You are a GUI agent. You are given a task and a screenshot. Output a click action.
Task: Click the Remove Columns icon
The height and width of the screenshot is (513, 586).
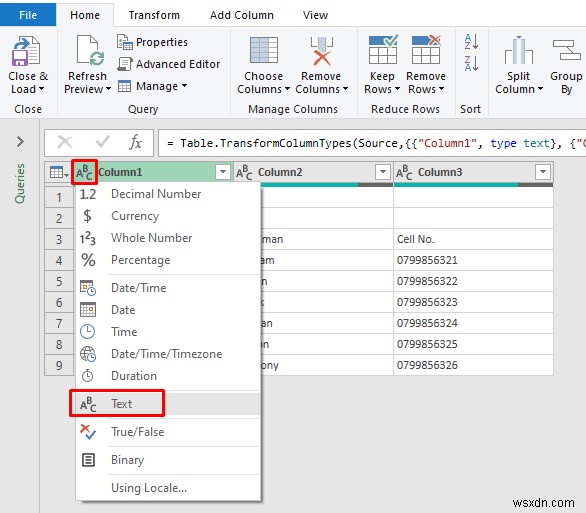[321, 51]
